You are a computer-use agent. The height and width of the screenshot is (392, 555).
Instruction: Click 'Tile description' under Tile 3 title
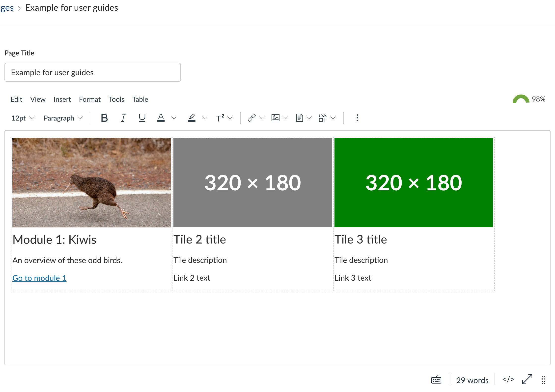(361, 260)
